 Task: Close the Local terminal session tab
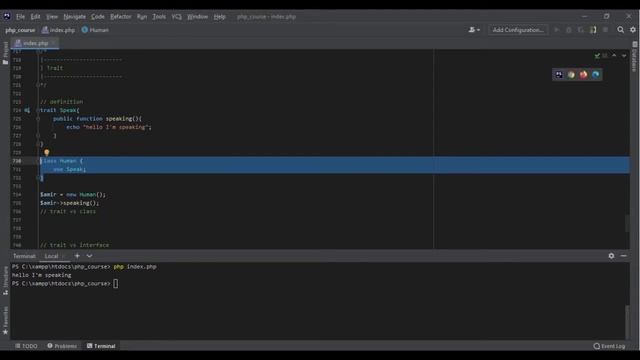click(x=64, y=256)
